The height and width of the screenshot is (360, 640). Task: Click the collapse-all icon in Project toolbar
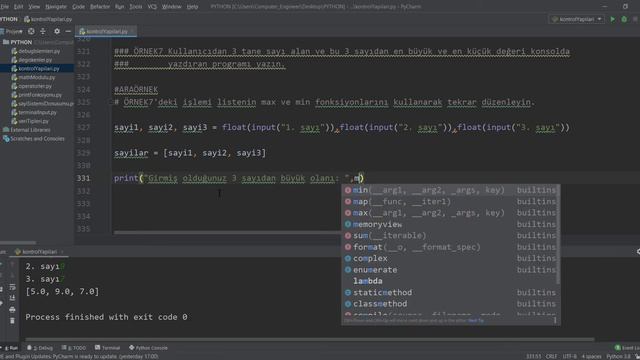[x=43, y=31]
